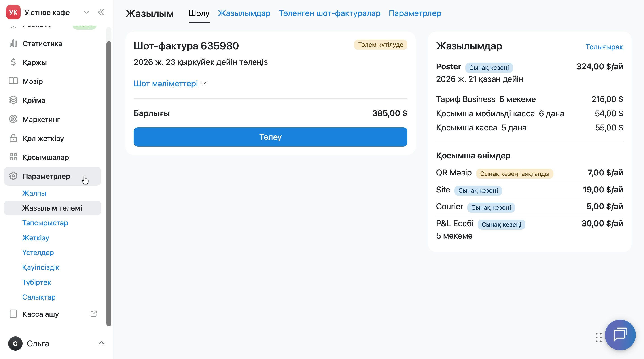644x359 pixels.
Task: Expand Шот мәліметтері invoice details
Action: (x=170, y=83)
